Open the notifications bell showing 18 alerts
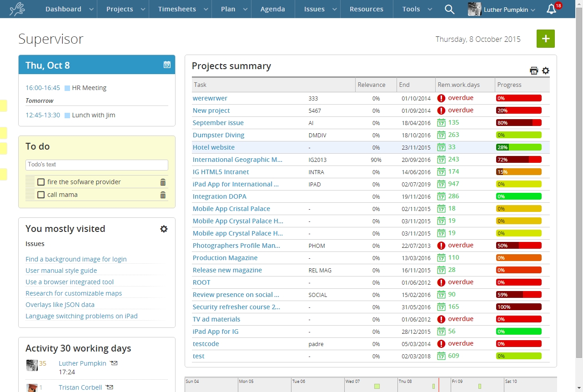 click(551, 9)
